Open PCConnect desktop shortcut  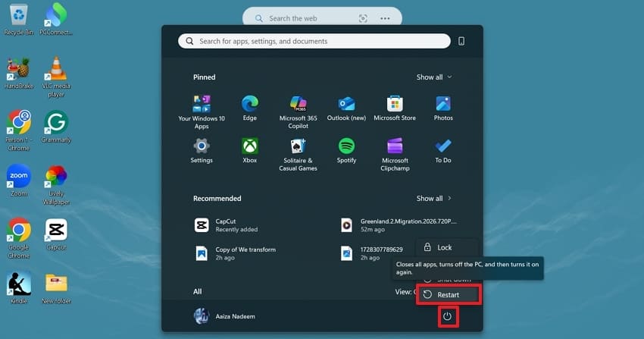(x=56, y=20)
